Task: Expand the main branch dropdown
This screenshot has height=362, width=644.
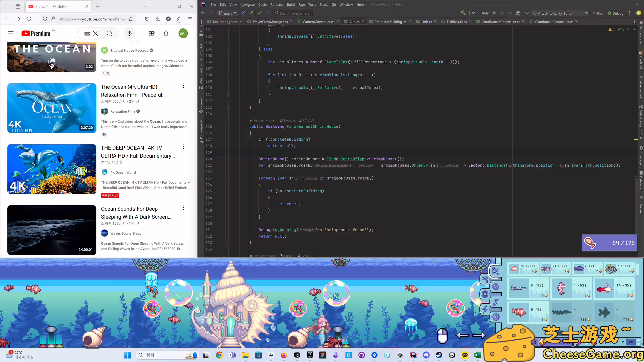Action: [228, 13]
